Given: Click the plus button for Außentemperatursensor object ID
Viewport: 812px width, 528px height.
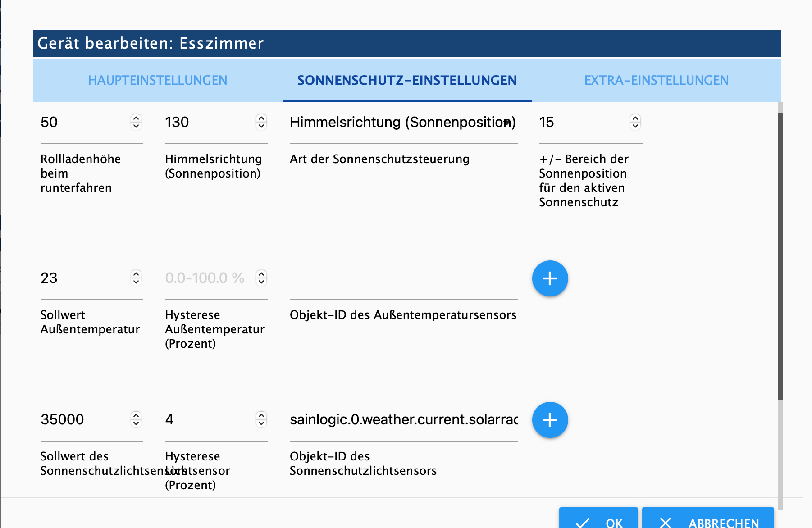Looking at the screenshot, I should (x=550, y=278).
